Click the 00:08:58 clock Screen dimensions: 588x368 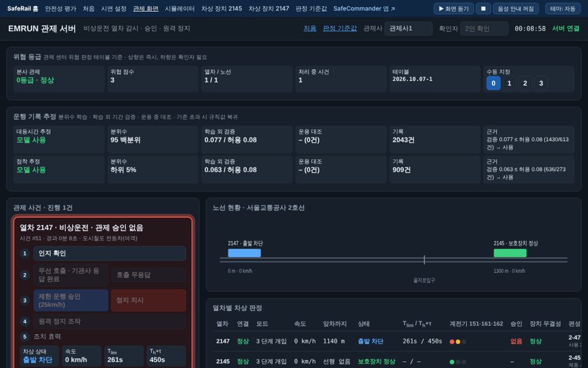[530, 28]
